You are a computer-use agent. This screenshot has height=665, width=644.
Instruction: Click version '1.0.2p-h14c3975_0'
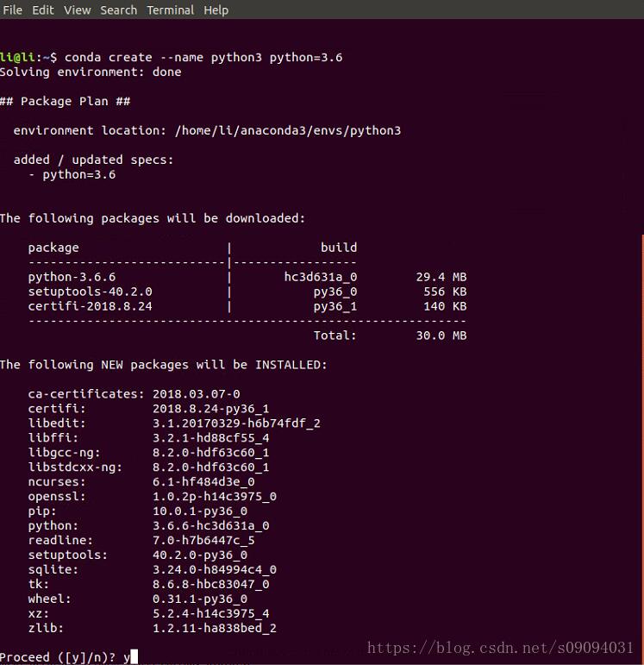point(215,497)
